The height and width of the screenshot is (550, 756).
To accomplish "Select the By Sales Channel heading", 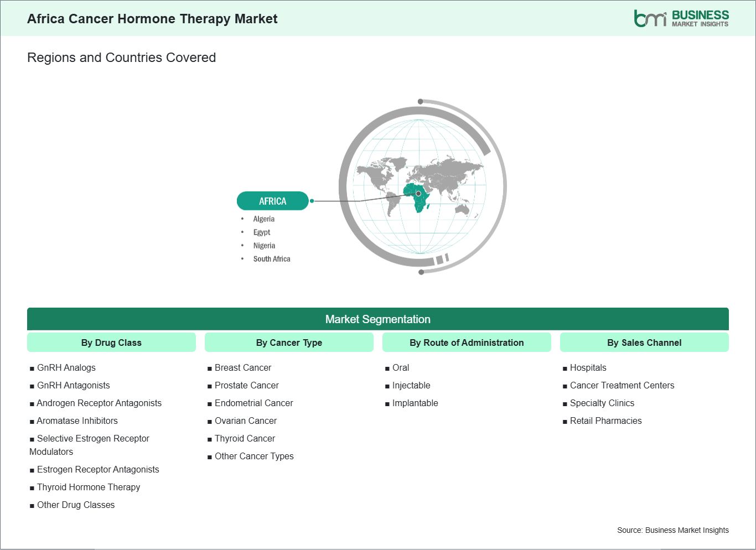I will pyautogui.click(x=644, y=343).
